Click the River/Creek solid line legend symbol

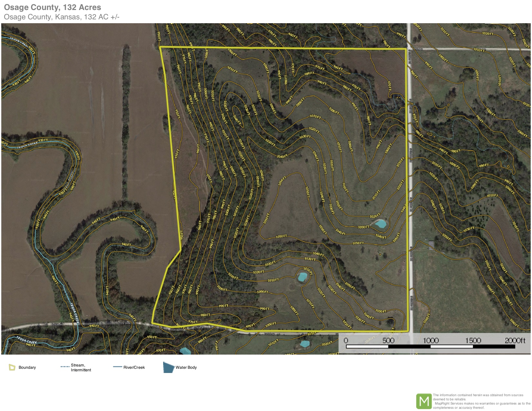pyautogui.click(x=117, y=367)
